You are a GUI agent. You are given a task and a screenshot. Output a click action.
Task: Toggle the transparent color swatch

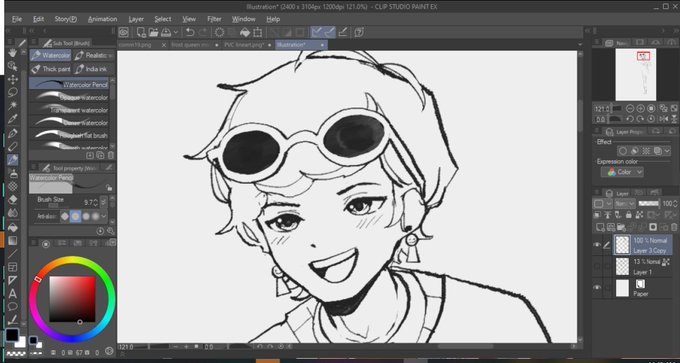point(15,354)
